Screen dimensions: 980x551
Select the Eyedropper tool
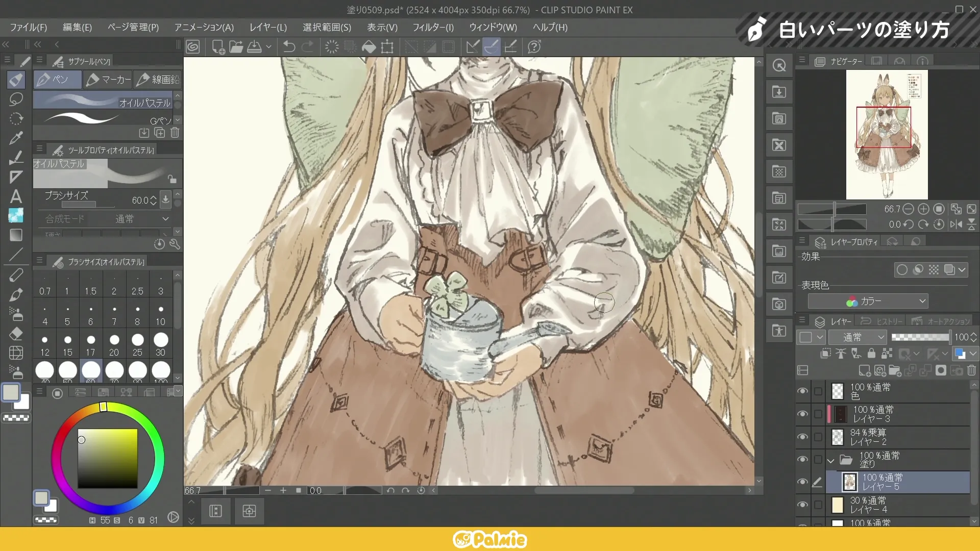tap(16, 138)
